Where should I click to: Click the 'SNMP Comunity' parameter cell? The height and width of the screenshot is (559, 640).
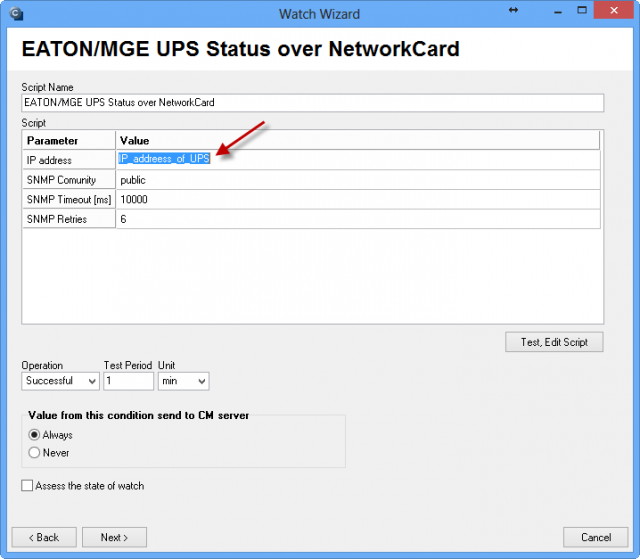point(69,180)
